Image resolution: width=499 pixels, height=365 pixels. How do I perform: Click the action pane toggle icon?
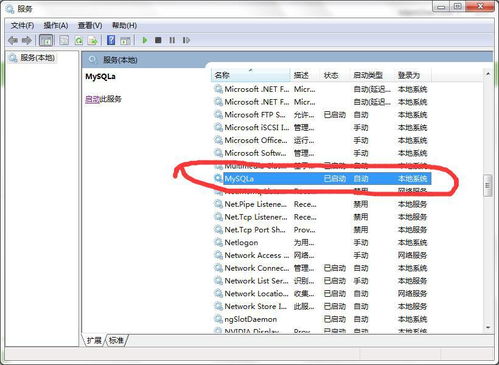coord(125,40)
